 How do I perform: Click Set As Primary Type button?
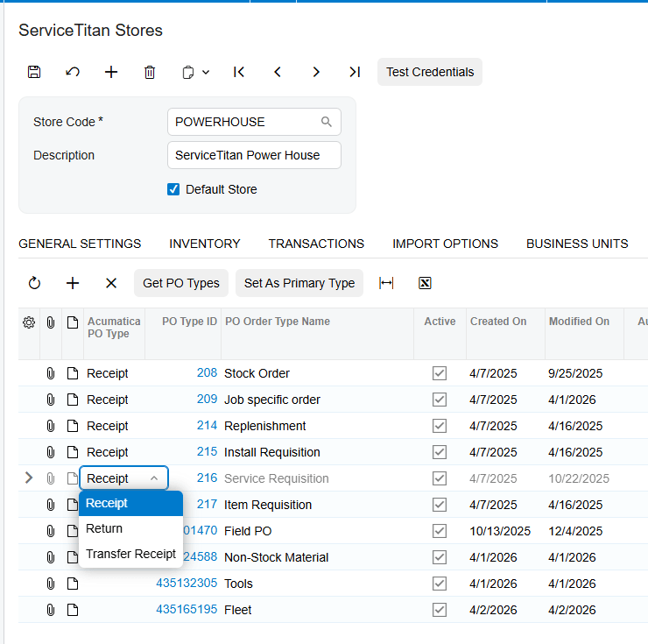coord(299,283)
